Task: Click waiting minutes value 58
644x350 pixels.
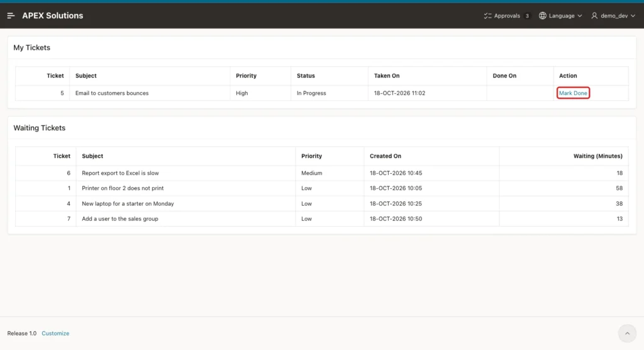Action: pos(619,188)
